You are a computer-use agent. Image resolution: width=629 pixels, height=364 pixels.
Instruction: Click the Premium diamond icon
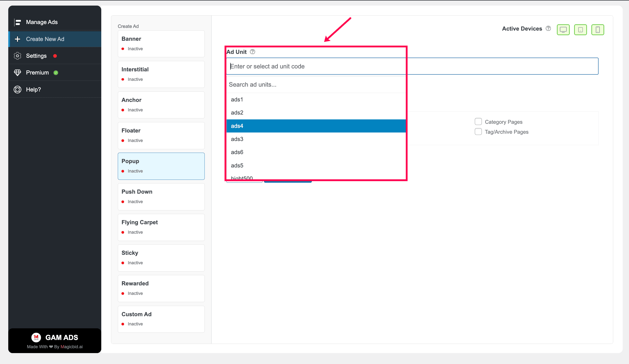pos(17,73)
